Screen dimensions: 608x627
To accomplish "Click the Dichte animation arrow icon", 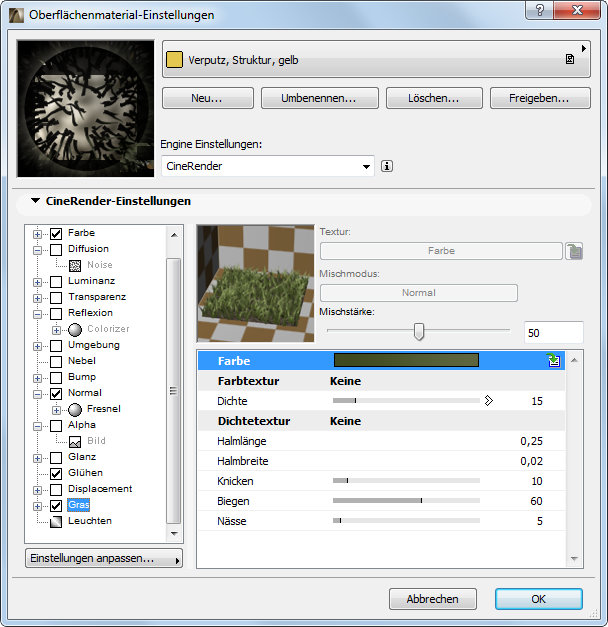I will [488, 401].
